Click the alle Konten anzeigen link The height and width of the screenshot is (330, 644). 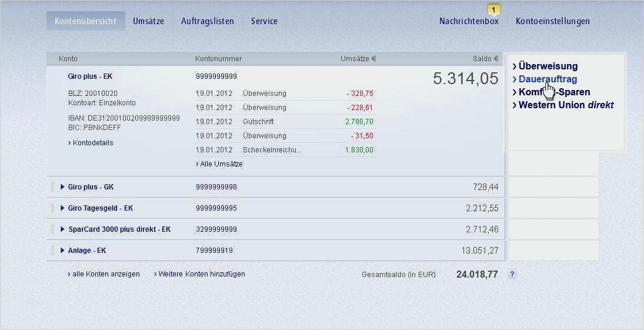[105, 274]
